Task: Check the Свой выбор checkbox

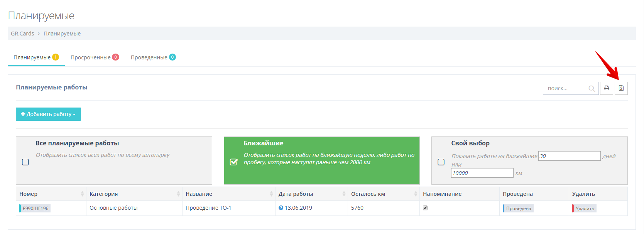Action: coord(441,162)
